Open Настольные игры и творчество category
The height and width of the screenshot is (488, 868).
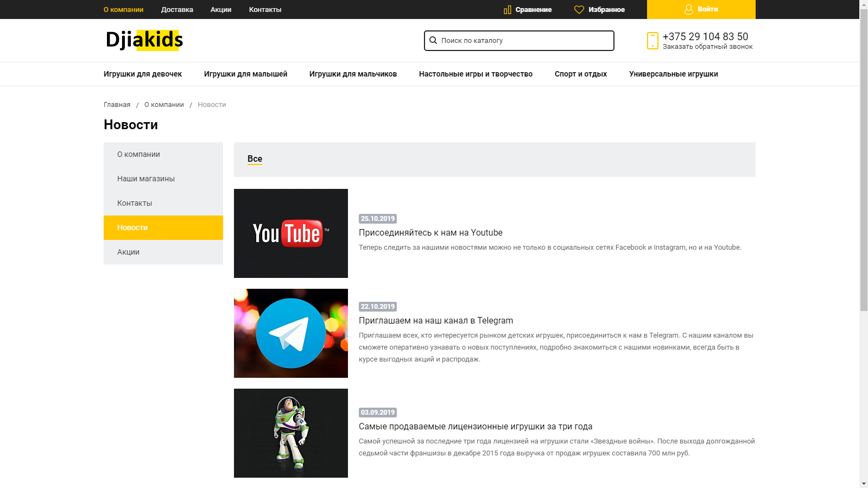coord(476,74)
